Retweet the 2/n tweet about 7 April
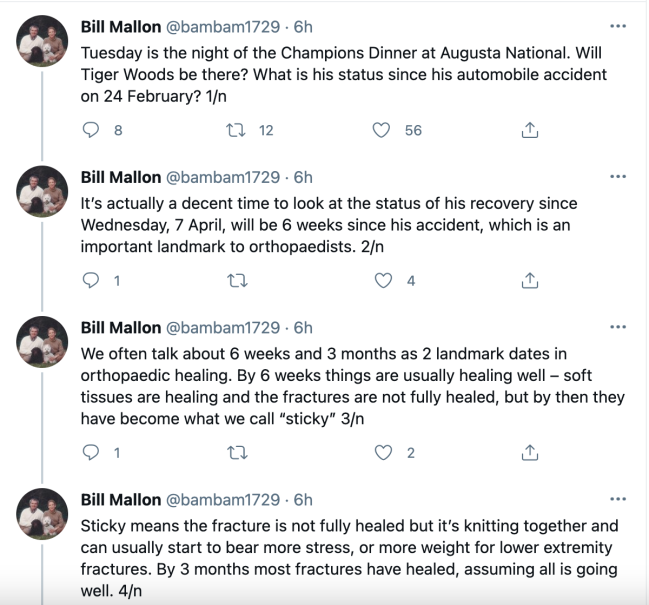The image size is (649, 605). click(238, 281)
